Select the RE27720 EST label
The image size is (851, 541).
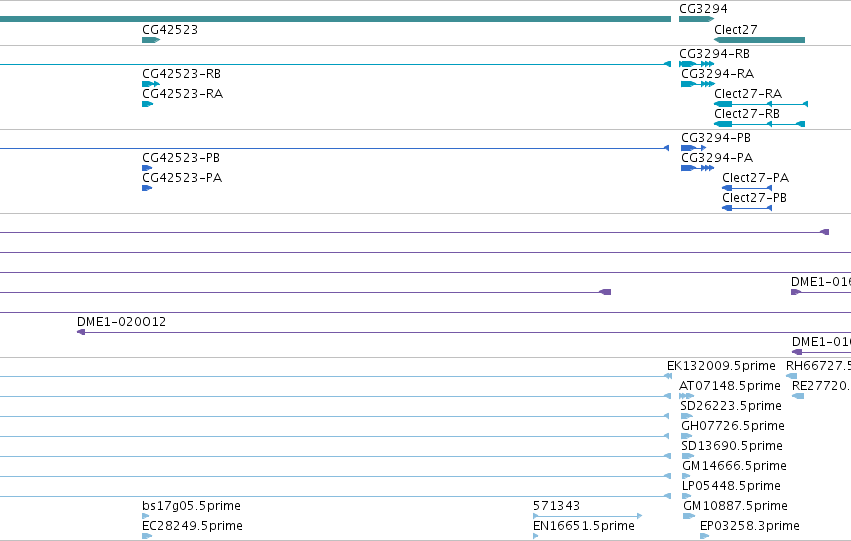pyautogui.click(x=821, y=386)
